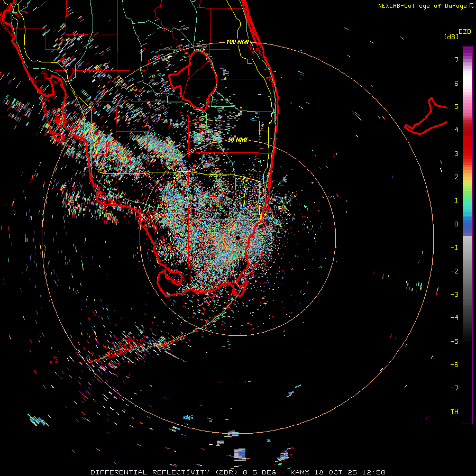Screen dimensions: 476x476
Task: Click the colorbar tick label 4
Action: click(x=456, y=130)
